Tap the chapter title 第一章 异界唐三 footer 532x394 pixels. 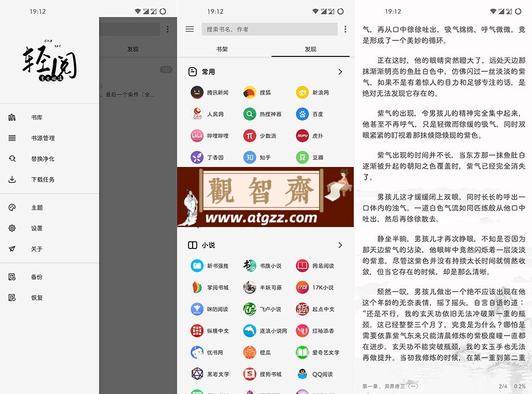390,386
